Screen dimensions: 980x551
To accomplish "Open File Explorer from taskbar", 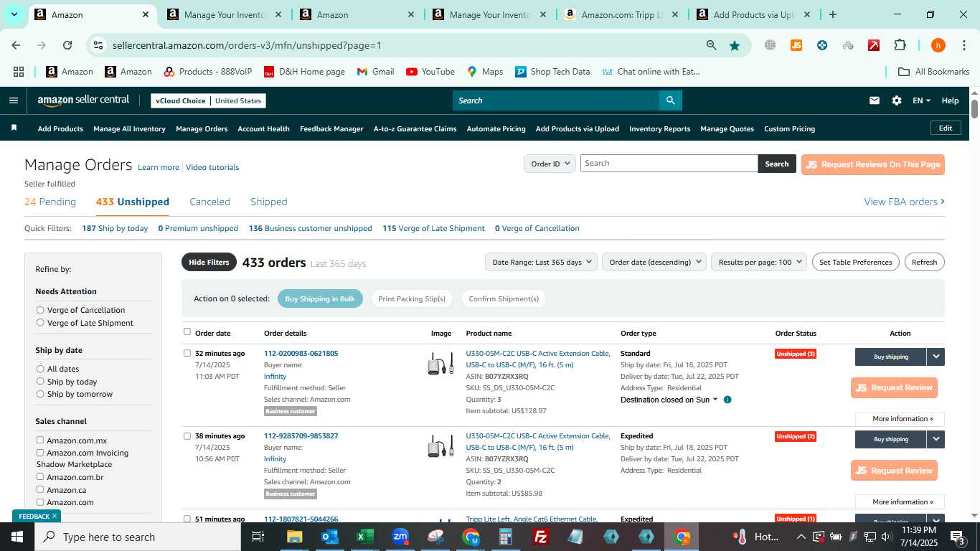I will pos(294,537).
